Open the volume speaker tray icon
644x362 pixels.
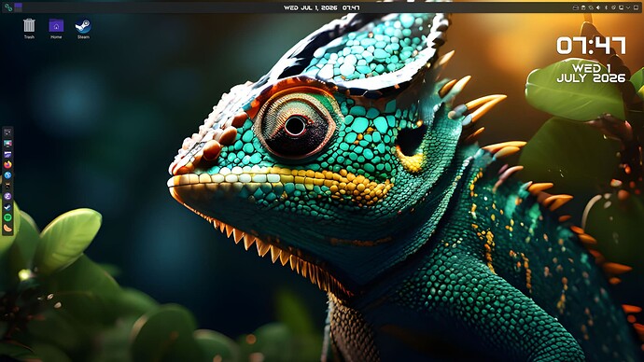point(598,7)
